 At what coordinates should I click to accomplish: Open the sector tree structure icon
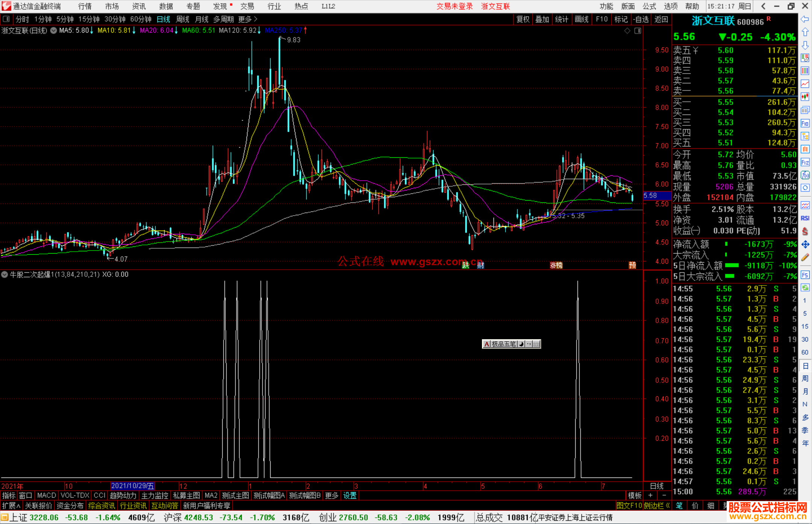click(x=805, y=136)
